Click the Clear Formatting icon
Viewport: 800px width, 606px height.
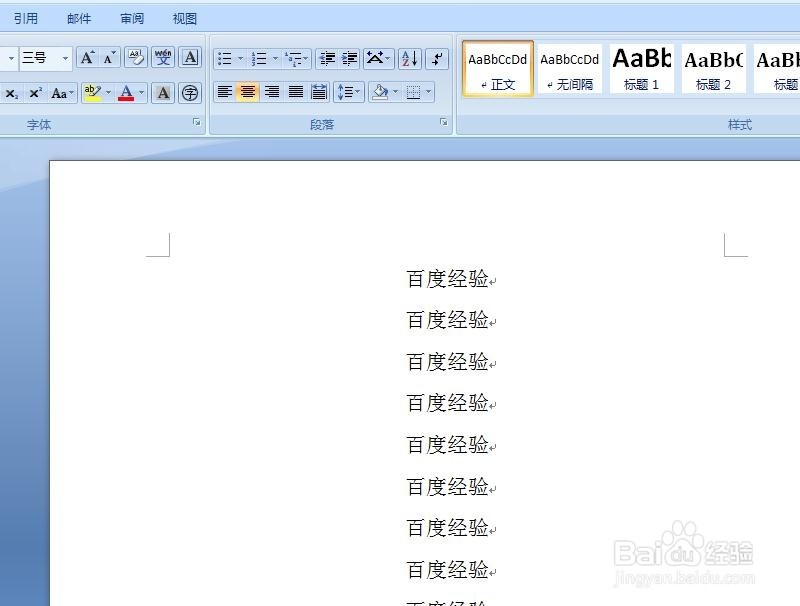point(136,58)
